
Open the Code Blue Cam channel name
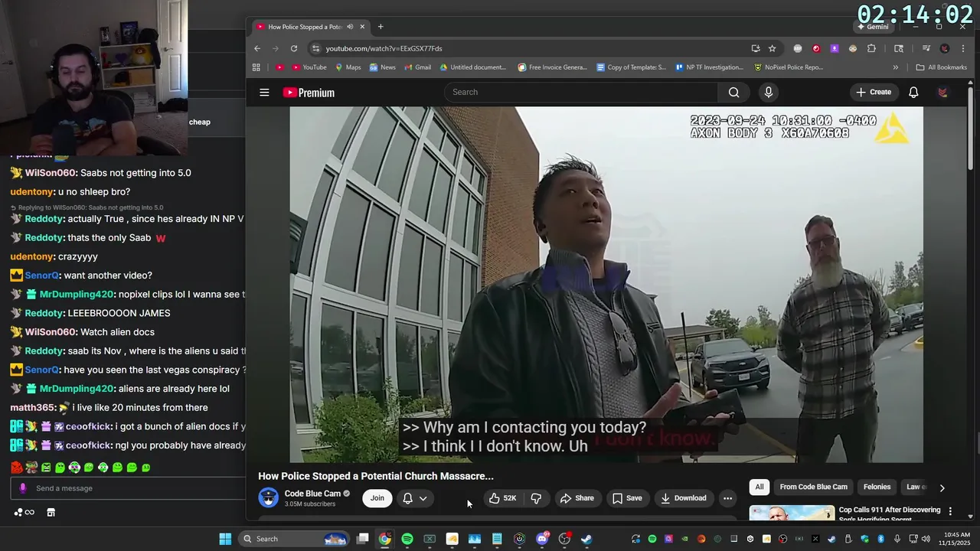tap(312, 494)
